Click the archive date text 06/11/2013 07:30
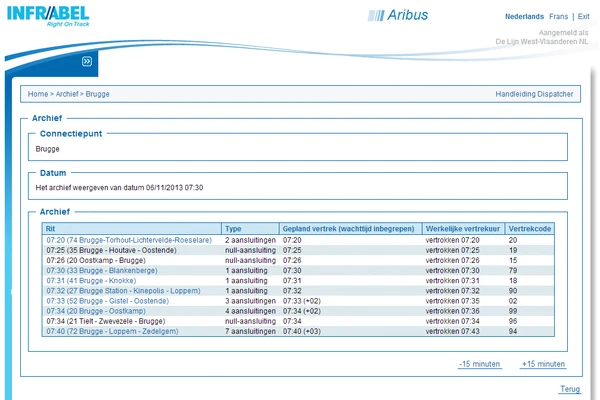The width and height of the screenshot is (600, 400). (x=174, y=188)
